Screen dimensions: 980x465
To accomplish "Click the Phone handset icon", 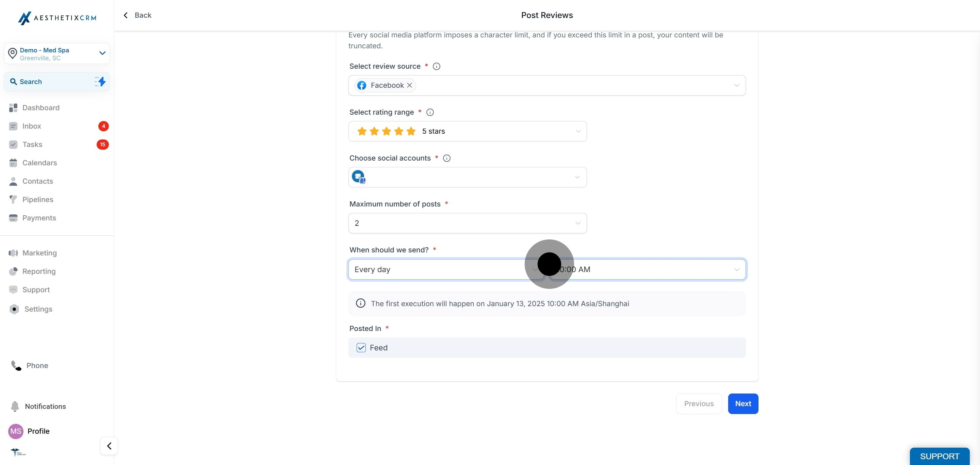I will click(x=16, y=365).
